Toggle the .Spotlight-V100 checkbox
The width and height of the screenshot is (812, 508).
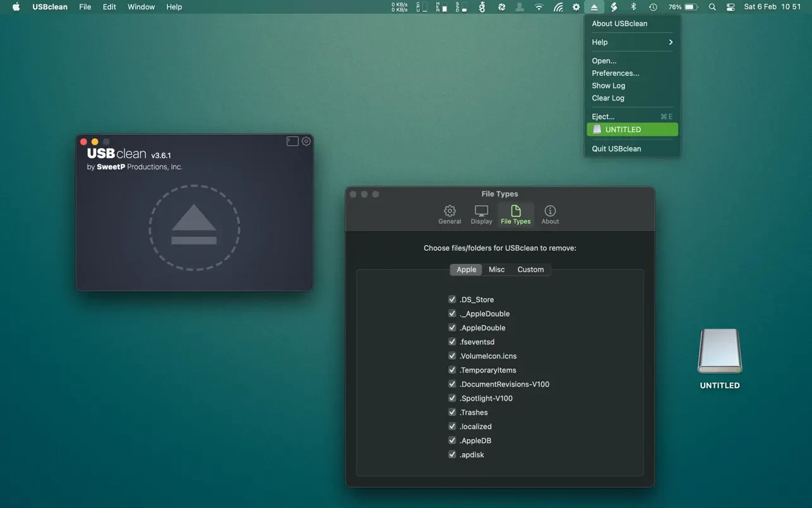[452, 398]
